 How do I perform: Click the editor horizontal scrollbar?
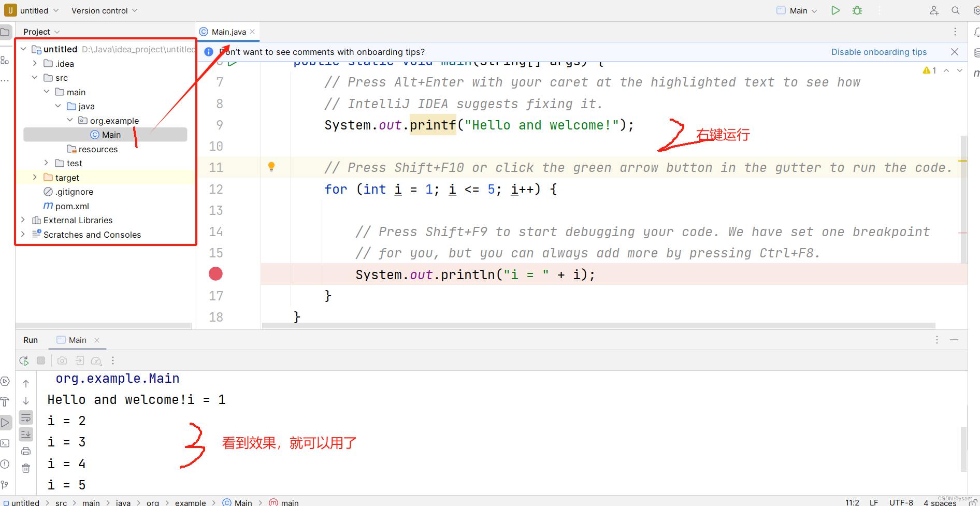tap(598, 326)
